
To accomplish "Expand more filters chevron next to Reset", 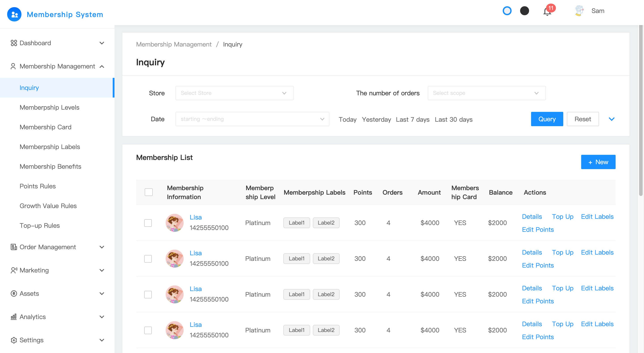I will pyautogui.click(x=611, y=119).
